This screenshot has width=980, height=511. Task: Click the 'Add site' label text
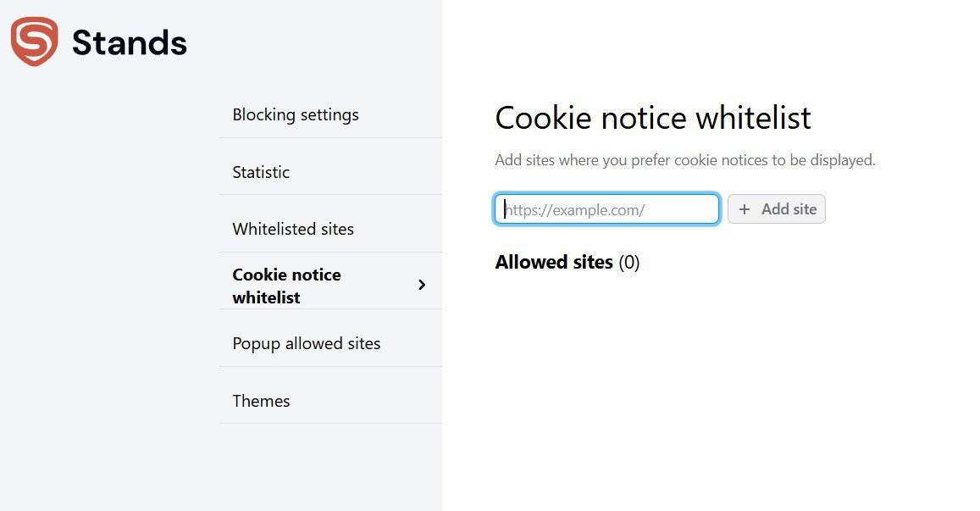[789, 209]
